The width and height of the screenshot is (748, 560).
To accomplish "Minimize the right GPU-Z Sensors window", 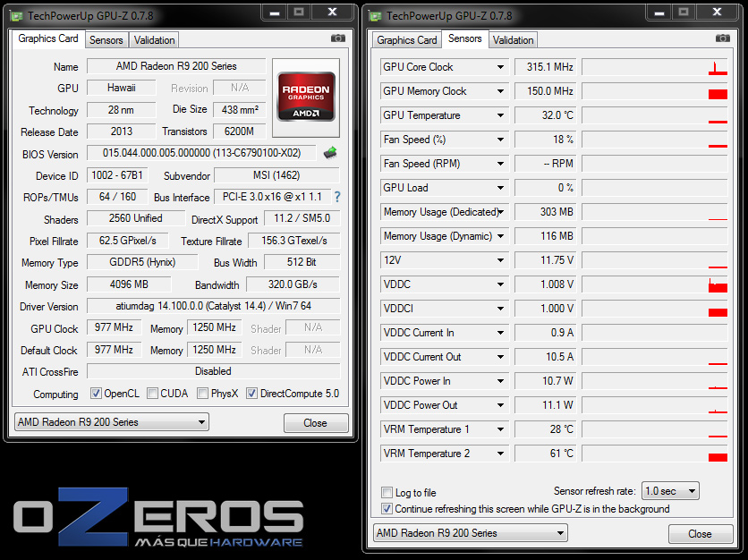I will (x=659, y=13).
